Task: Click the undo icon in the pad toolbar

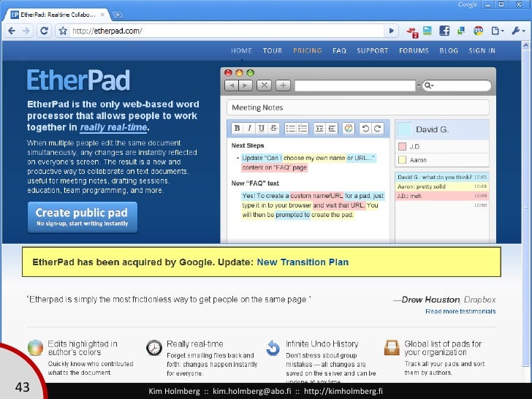Action: (x=365, y=128)
